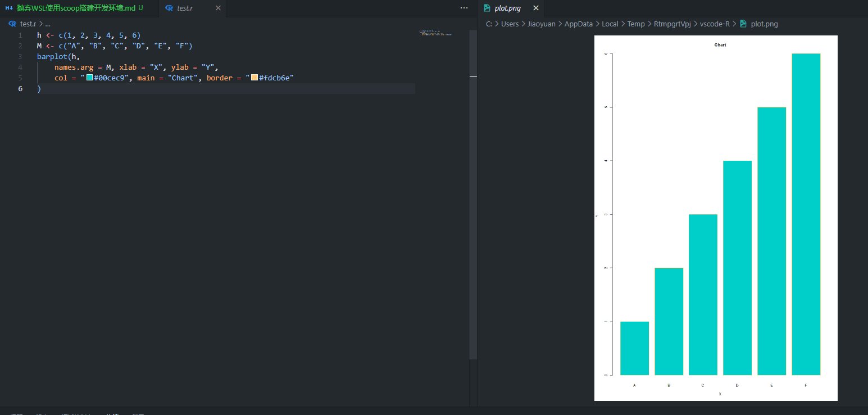Click test.r in the editor breadcrumb
Image resolution: width=868 pixels, height=415 pixels.
(x=28, y=24)
